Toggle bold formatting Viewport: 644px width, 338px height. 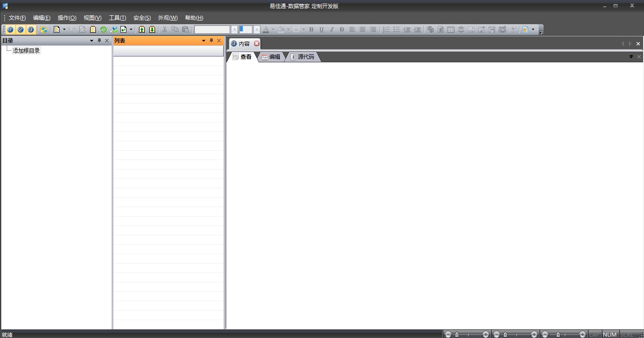point(311,30)
